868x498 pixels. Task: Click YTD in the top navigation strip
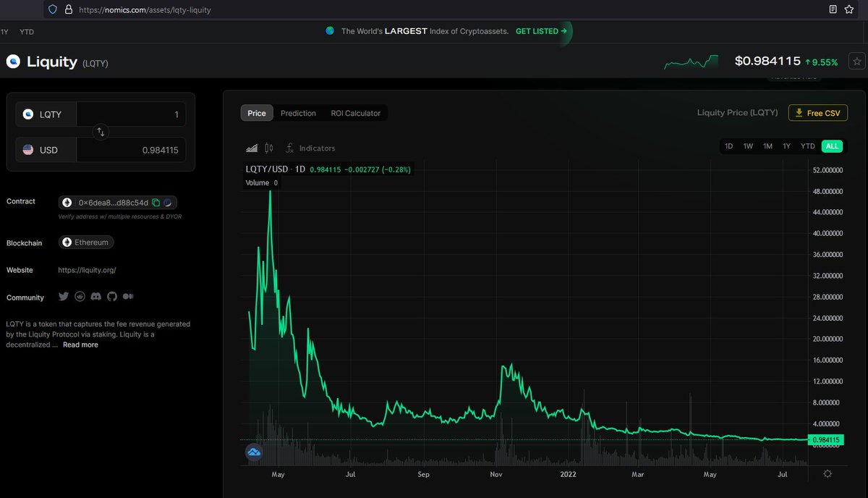tap(27, 32)
